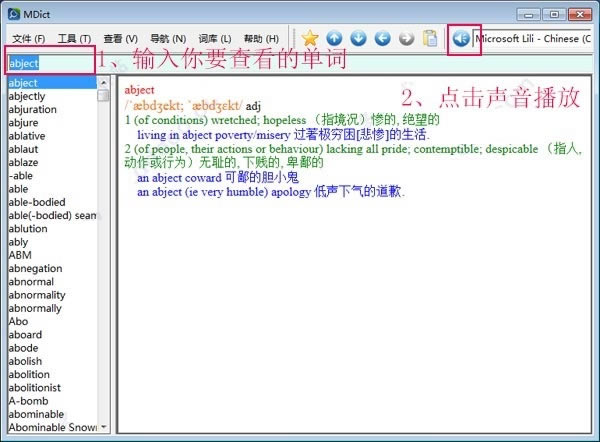Click the clipboard icon in toolbar
Image resolution: width=600 pixels, height=442 pixels.
[430, 38]
